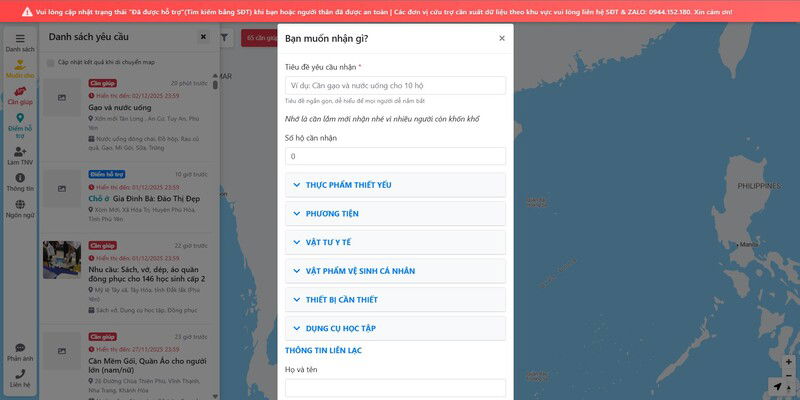This screenshot has width=800, height=400.
Task: Click the 'Tiêu đề yêu cầu nhận' input field
Action: pos(395,86)
